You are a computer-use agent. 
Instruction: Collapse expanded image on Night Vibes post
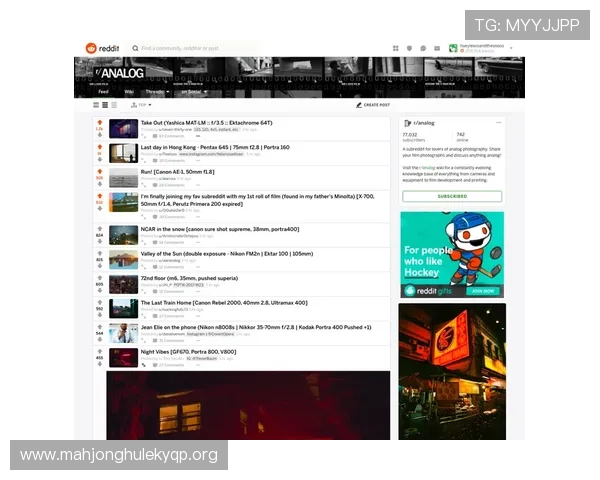tap(143, 365)
